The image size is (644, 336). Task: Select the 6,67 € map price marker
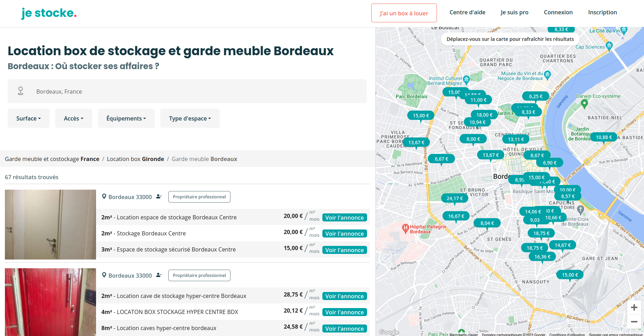coord(441,159)
